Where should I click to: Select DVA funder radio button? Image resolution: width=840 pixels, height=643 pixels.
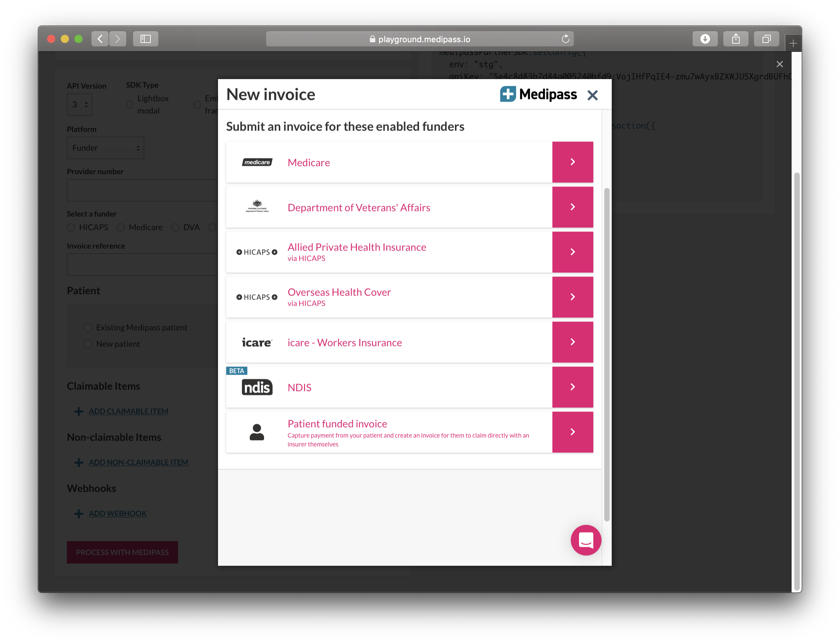[x=175, y=227]
